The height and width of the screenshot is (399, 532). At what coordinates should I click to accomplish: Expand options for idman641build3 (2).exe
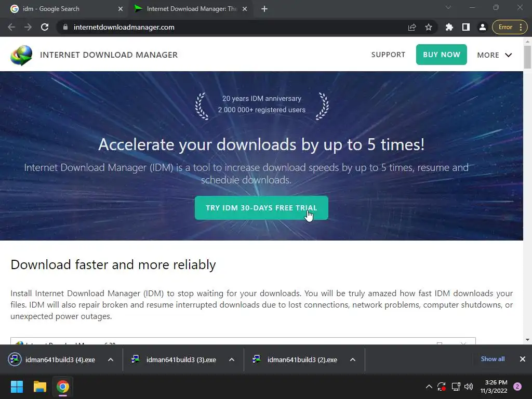click(x=353, y=360)
